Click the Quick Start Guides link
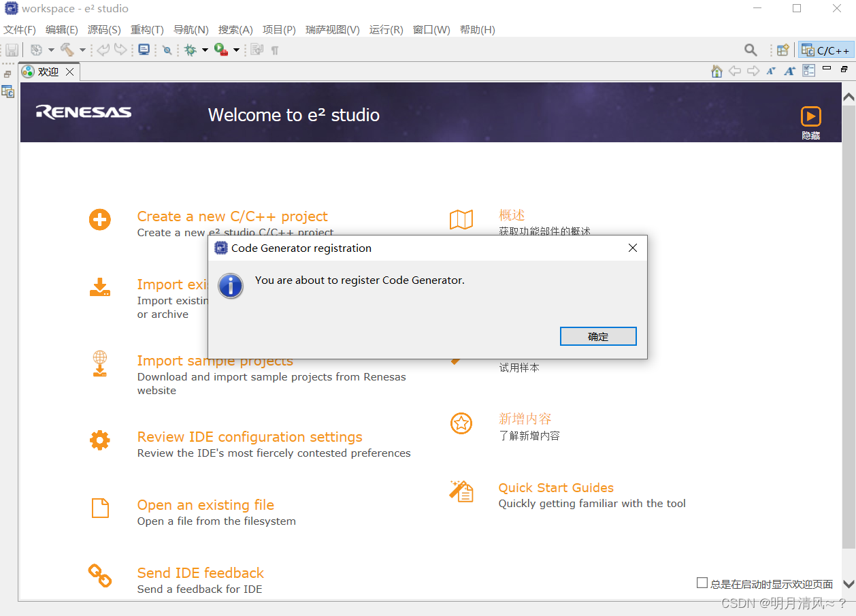This screenshot has width=856, height=616. click(x=556, y=488)
